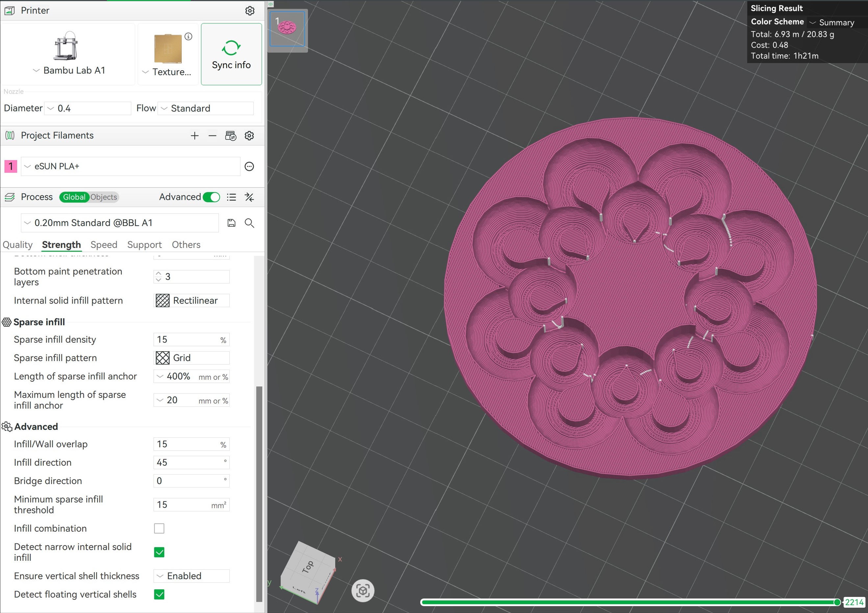
Task: Click the process settings search magnifier icon
Action: (249, 223)
